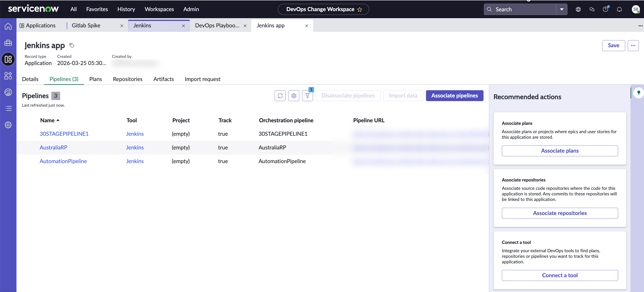The image size is (644, 292).
Task: Click the Associate repositories button
Action: click(x=560, y=213)
